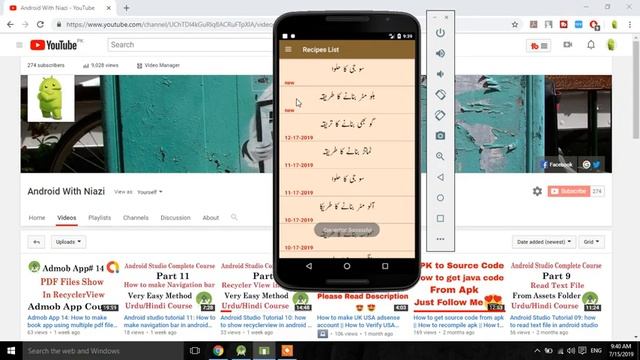The width and height of the screenshot is (640, 360).
Task: Click into the YouTube search field
Action: [190, 45]
